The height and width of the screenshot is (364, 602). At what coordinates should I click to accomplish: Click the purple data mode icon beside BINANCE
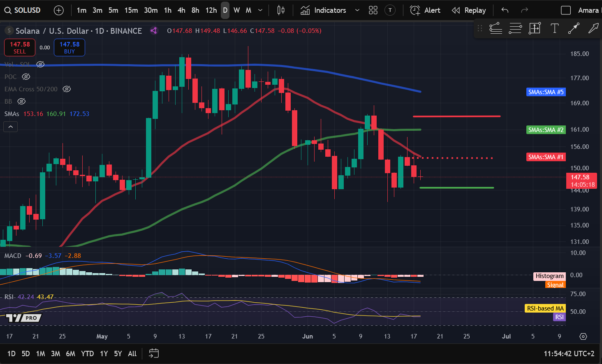coord(154,30)
